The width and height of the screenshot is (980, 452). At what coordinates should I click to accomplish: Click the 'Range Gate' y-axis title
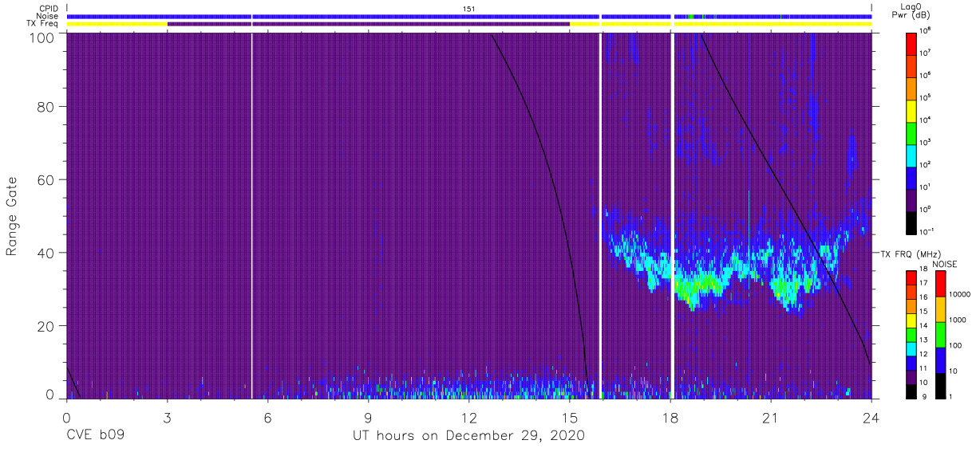click(12, 217)
